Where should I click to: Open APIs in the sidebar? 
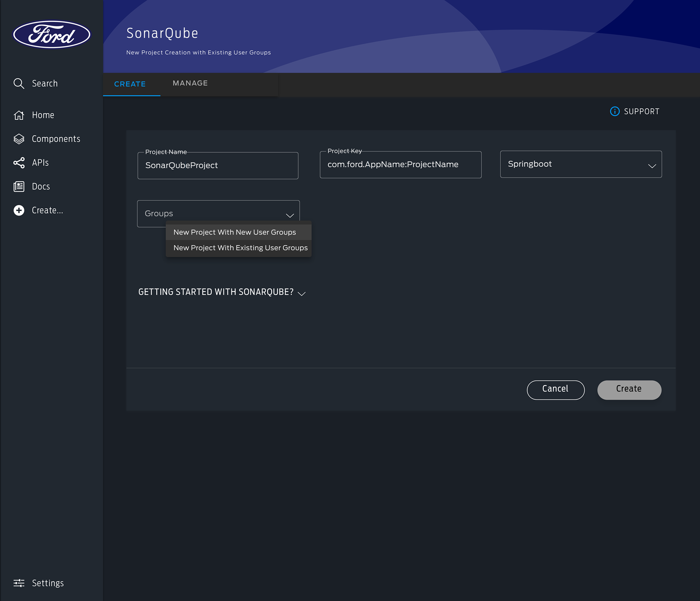coord(31,163)
